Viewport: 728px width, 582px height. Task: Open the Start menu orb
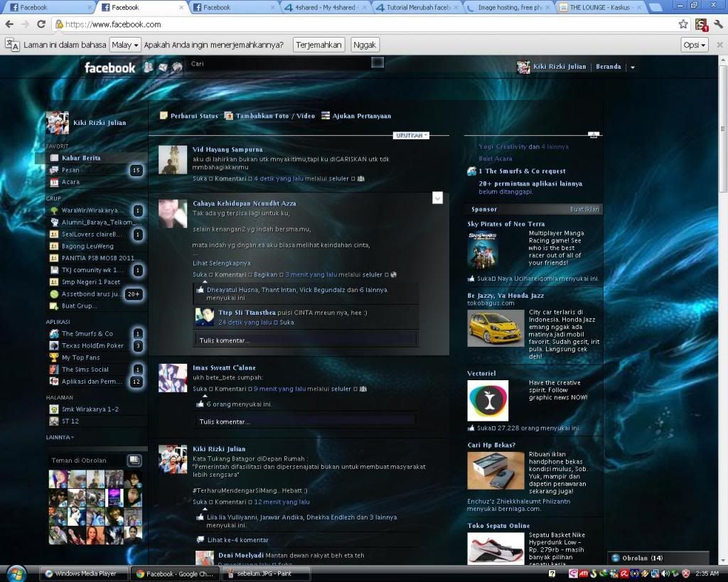pos(16,573)
